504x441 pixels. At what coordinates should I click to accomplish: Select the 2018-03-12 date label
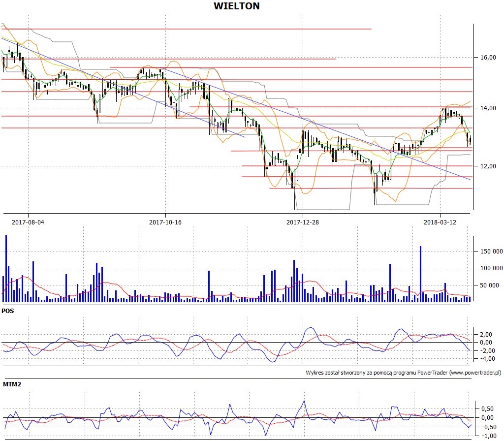pyautogui.click(x=440, y=222)
